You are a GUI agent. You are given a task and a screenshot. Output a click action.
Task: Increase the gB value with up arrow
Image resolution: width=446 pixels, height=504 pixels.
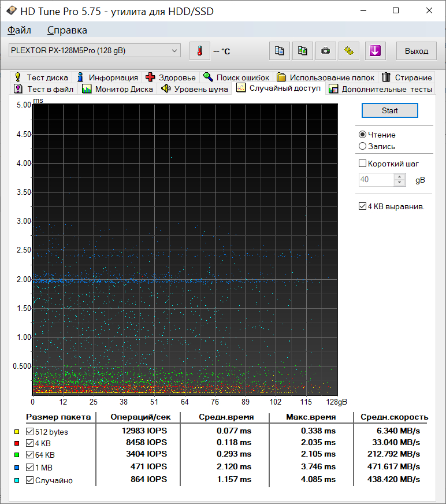399,176
